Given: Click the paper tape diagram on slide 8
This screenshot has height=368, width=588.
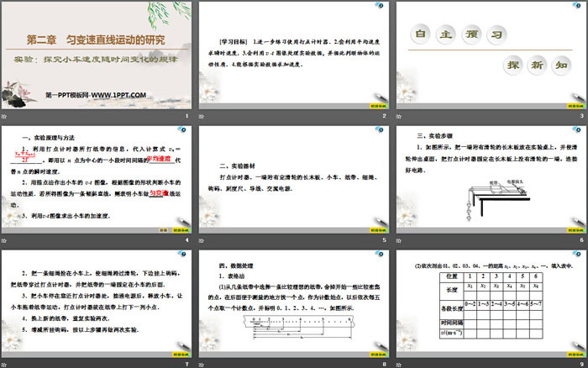Looking at the screenshot, I should [299, 328].
